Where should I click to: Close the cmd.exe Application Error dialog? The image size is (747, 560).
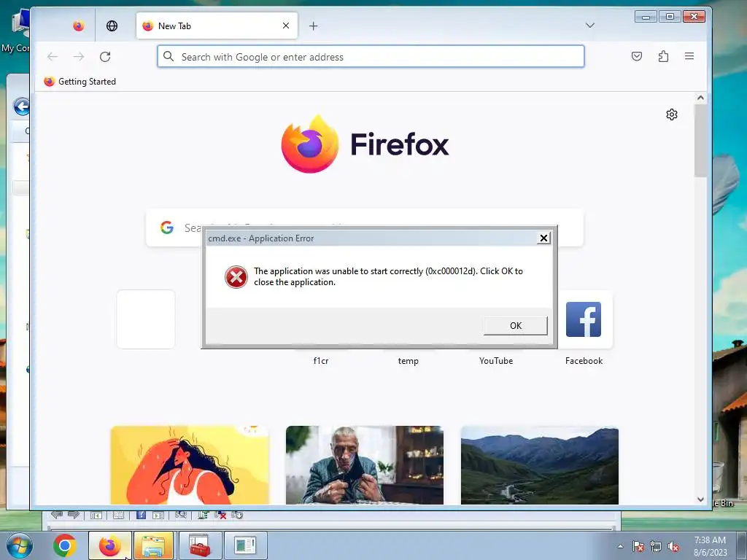tap(543, 238)
